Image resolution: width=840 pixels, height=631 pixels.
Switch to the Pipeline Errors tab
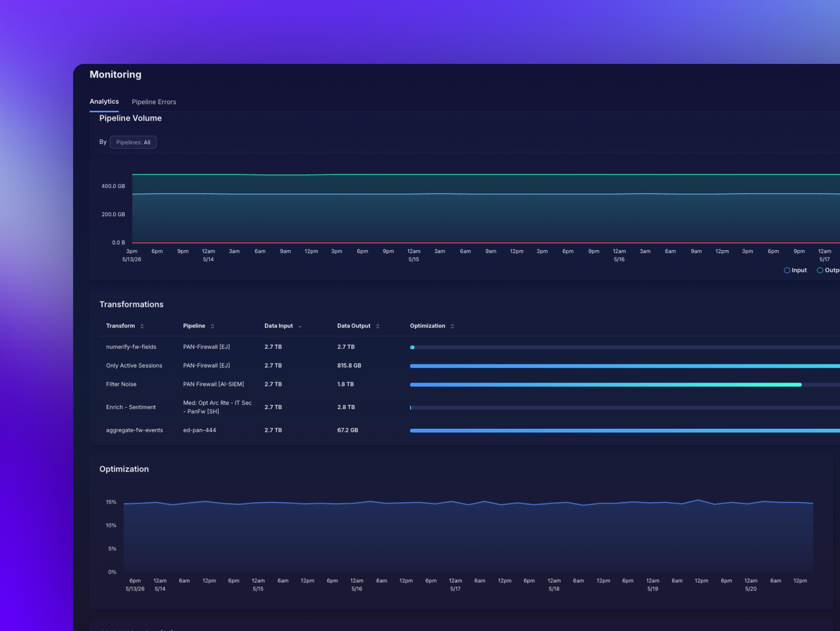tap(154, 102)
